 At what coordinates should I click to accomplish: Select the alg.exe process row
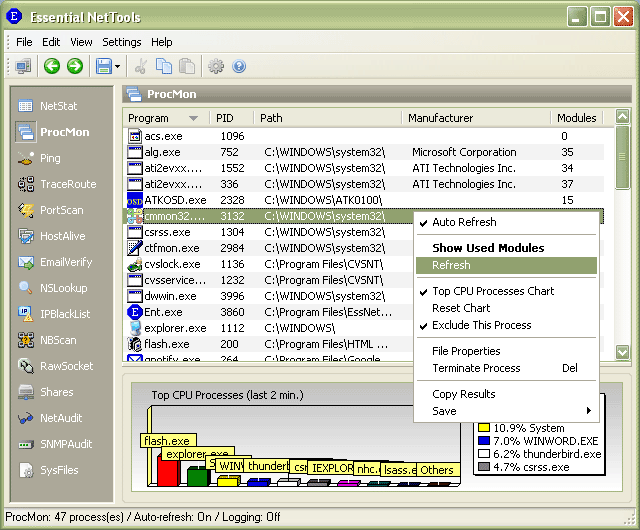[x=364, y=152]
